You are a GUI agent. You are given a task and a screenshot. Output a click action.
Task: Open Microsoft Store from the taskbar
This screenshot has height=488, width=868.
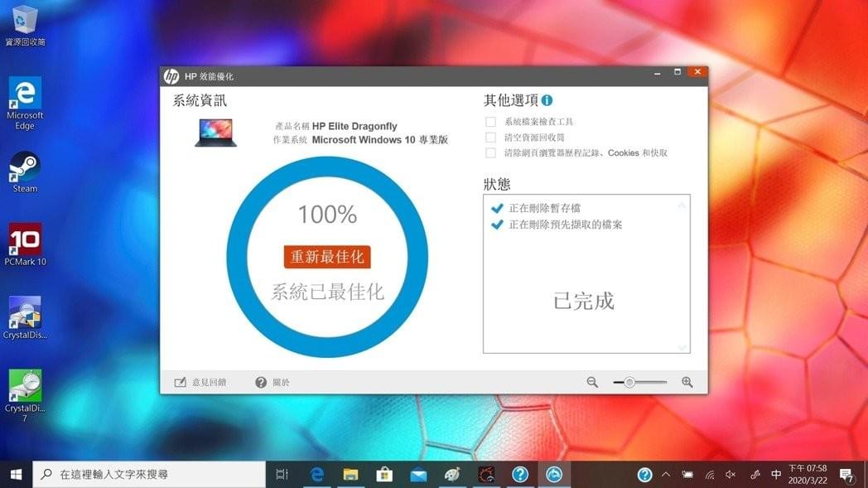pyautogui.click(x=384, y=475)
